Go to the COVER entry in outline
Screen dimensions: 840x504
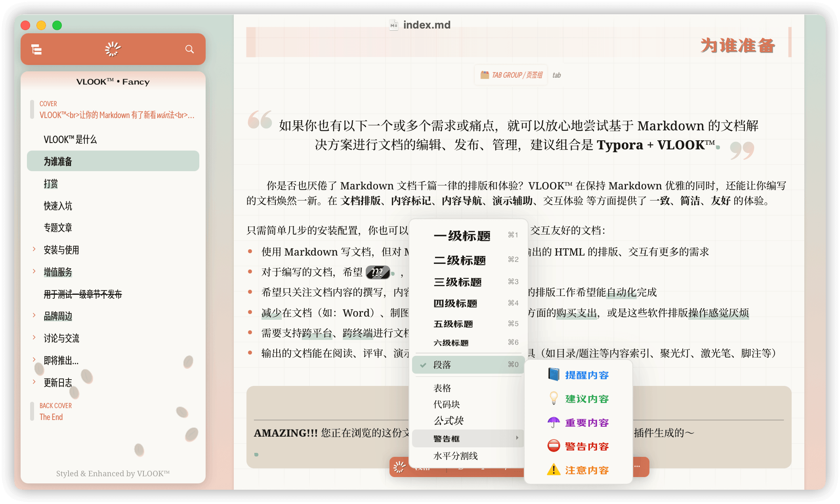113,110
